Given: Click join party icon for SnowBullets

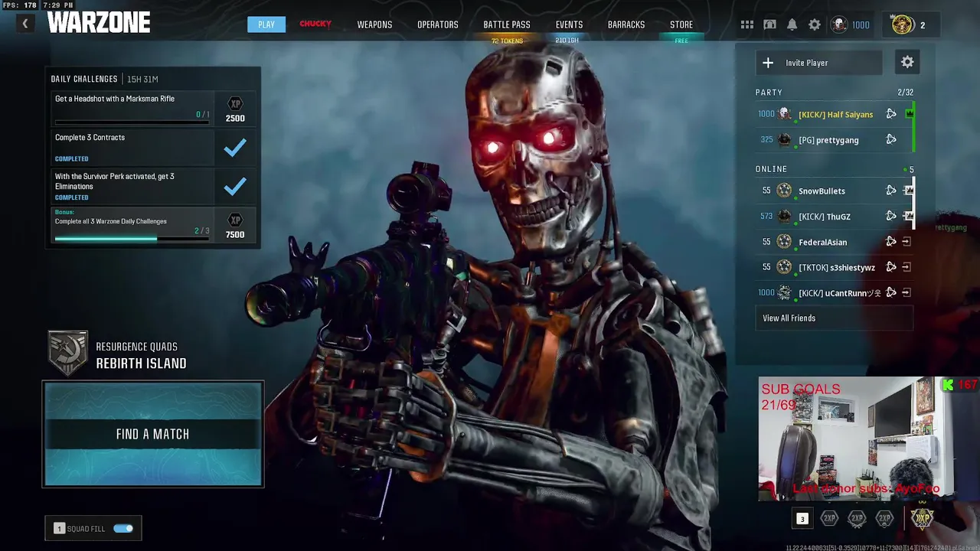Looking at the screenshot, I should pos(908,191).
